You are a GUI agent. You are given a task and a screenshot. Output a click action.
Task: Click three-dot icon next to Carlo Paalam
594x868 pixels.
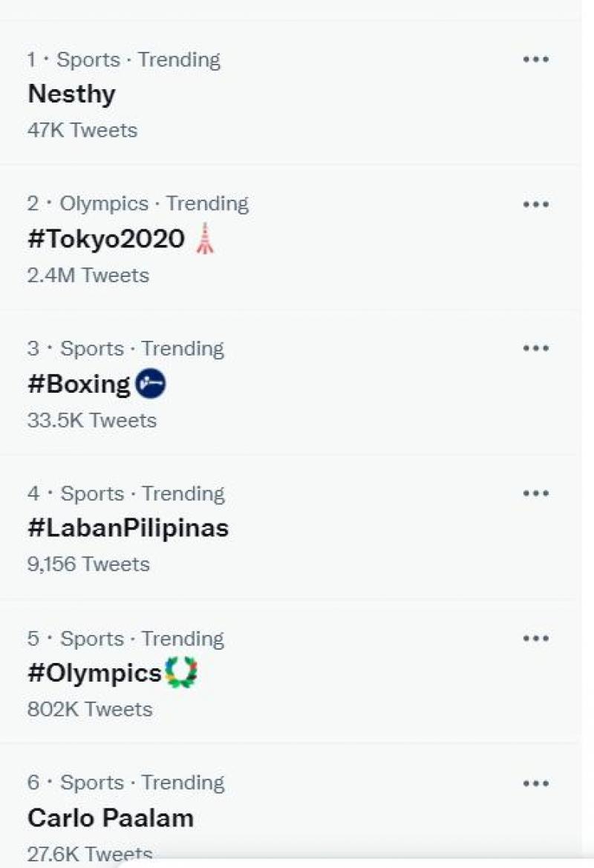pyautogui.click(x=536, y=782)
